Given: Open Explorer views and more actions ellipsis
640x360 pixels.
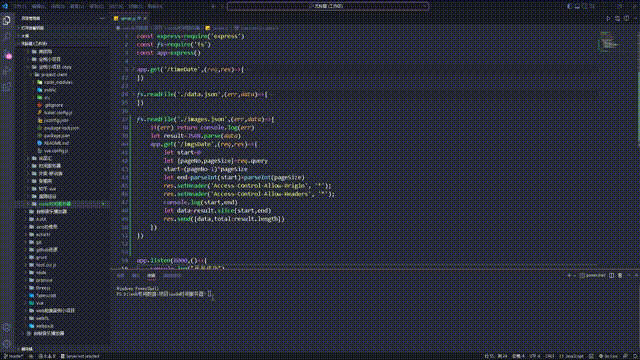Looking at the screenshot, I should (x=102, y=18).
